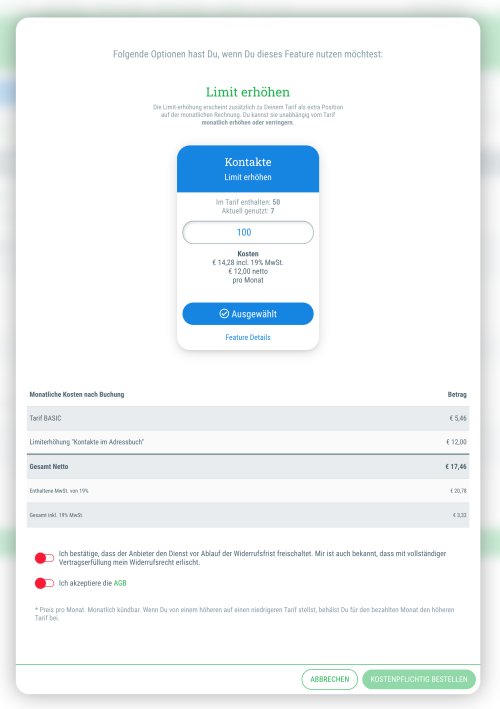Click the Enthaltene MwSt. von 19% row
500x709 pixels.
pos(248,491)
